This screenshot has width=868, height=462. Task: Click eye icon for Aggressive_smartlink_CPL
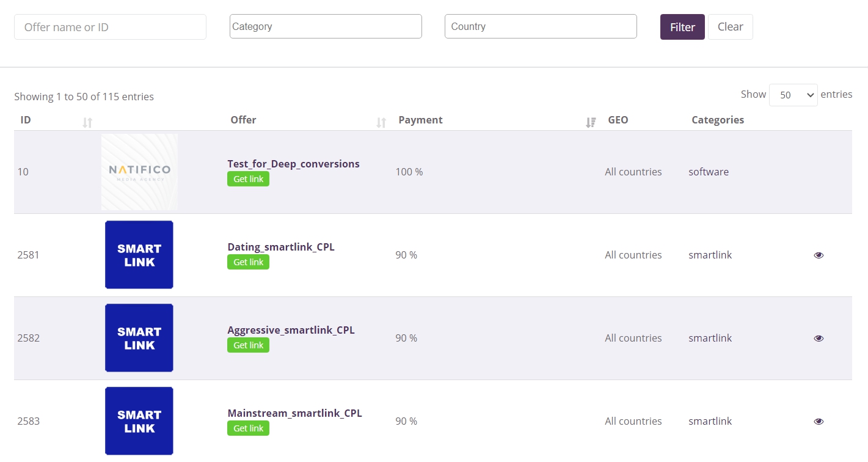click(x=819, y=339)
